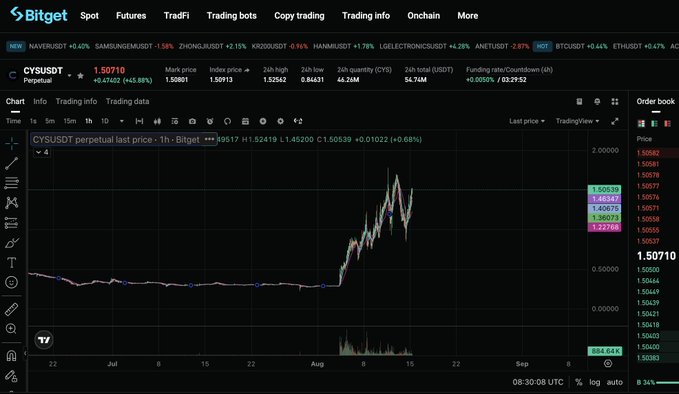
Task: Toggle percent scale on chart
Action: click(579, 382)
